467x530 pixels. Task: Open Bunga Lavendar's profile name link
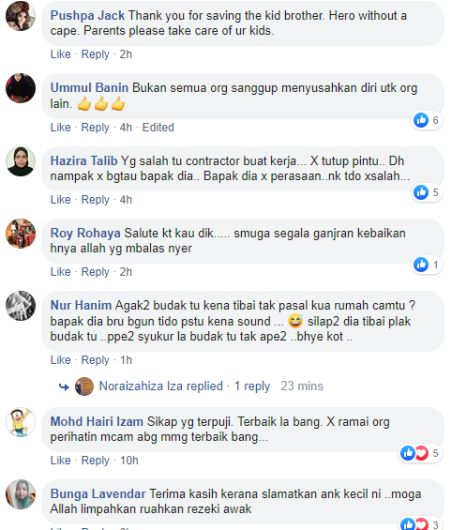[x=98, y=493]
